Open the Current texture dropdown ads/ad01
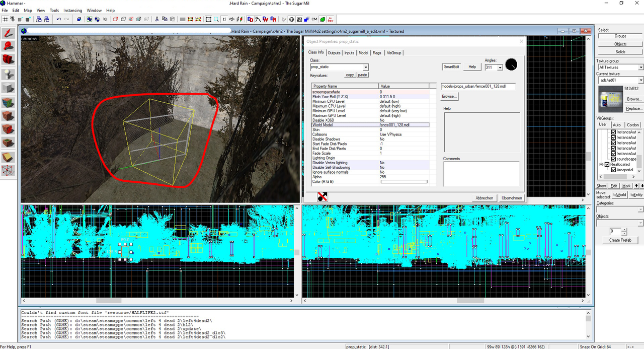The image size is (644, 349). [x=640, y=80]
